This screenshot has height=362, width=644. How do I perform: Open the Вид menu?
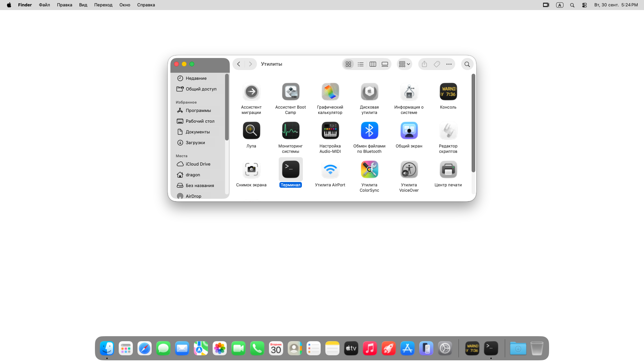point(83,5)
